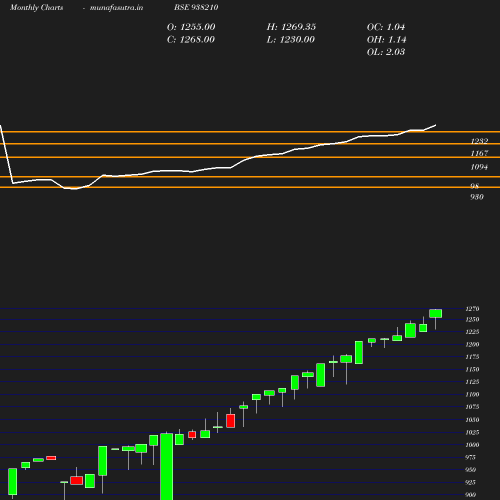
Task: Click the "Monthly Charts" title text
Action: (x=36, y=7)
